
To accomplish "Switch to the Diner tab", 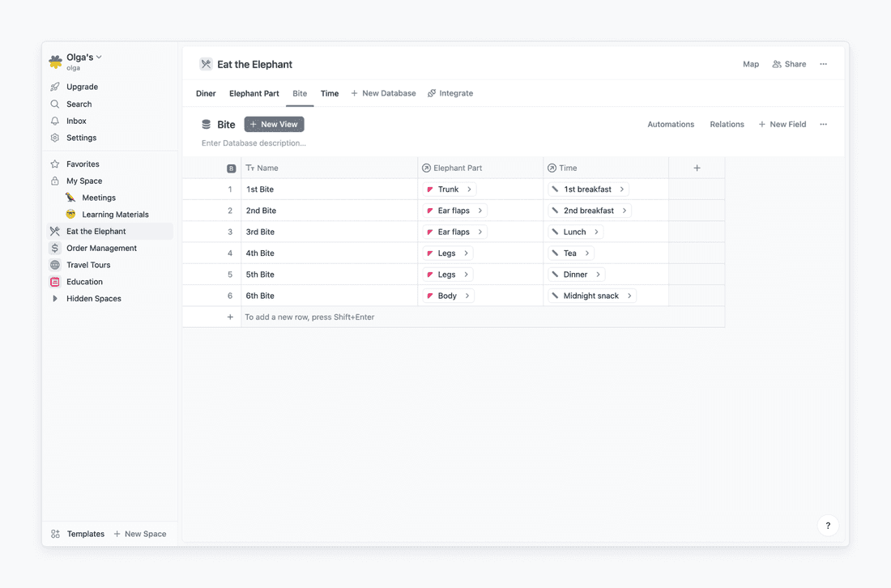I will coord(205,93).
